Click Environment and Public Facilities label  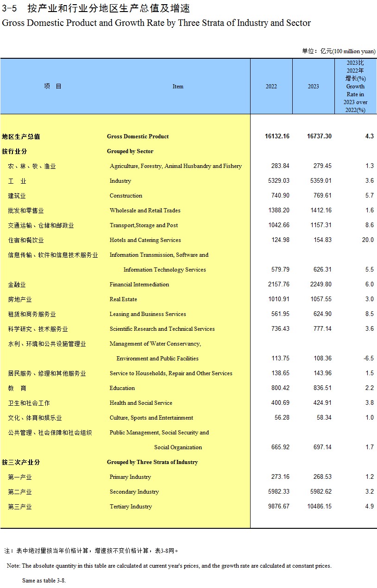pos(157,359)
